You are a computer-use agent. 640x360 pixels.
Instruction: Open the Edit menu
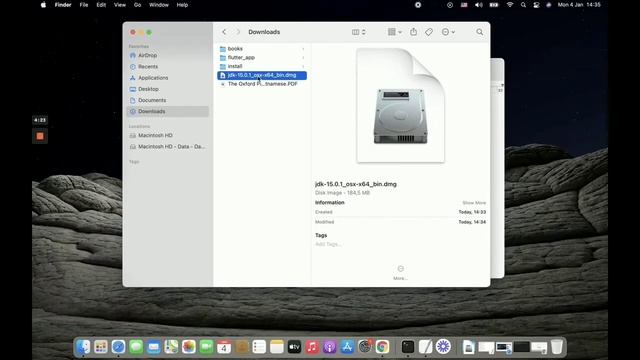[x=101, y=5]
